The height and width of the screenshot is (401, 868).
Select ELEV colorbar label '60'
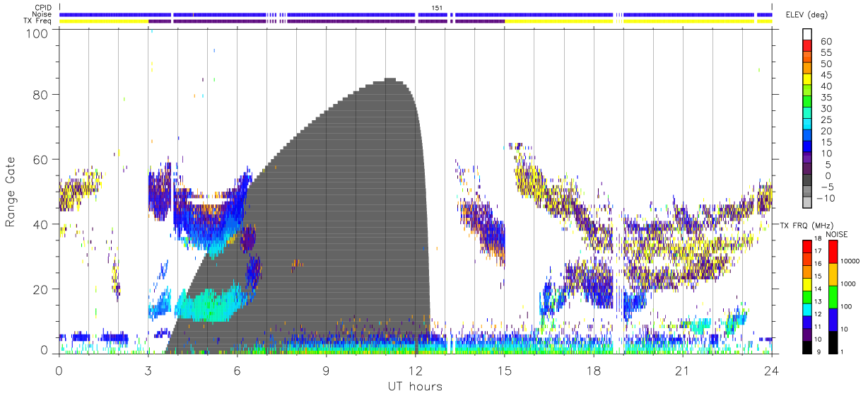[x=826, y=41]
